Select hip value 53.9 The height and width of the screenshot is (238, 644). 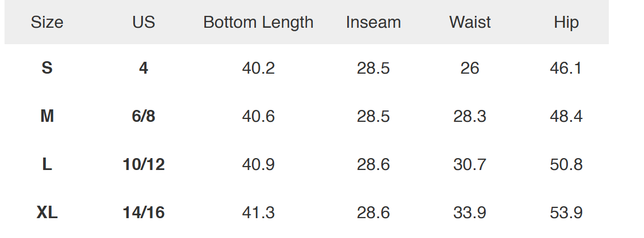point(566,213)
